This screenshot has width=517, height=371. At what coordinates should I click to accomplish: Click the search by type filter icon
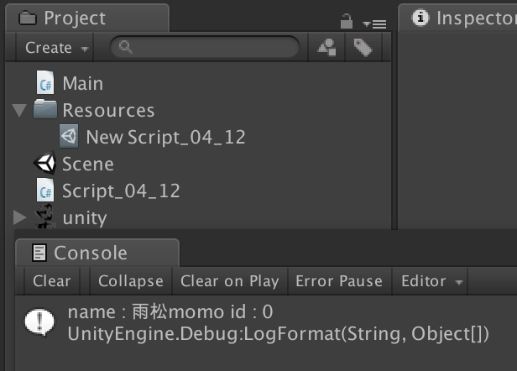pos(326,47)
